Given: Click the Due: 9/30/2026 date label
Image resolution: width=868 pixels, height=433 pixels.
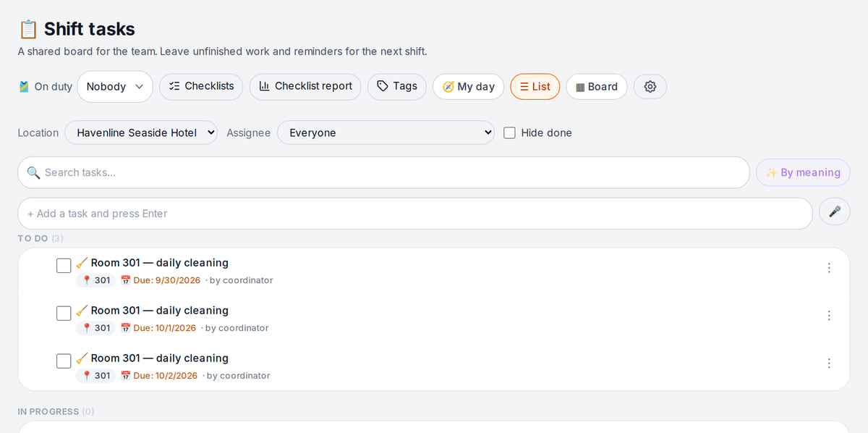Looking at the screenshot, I should click(167, 280).
